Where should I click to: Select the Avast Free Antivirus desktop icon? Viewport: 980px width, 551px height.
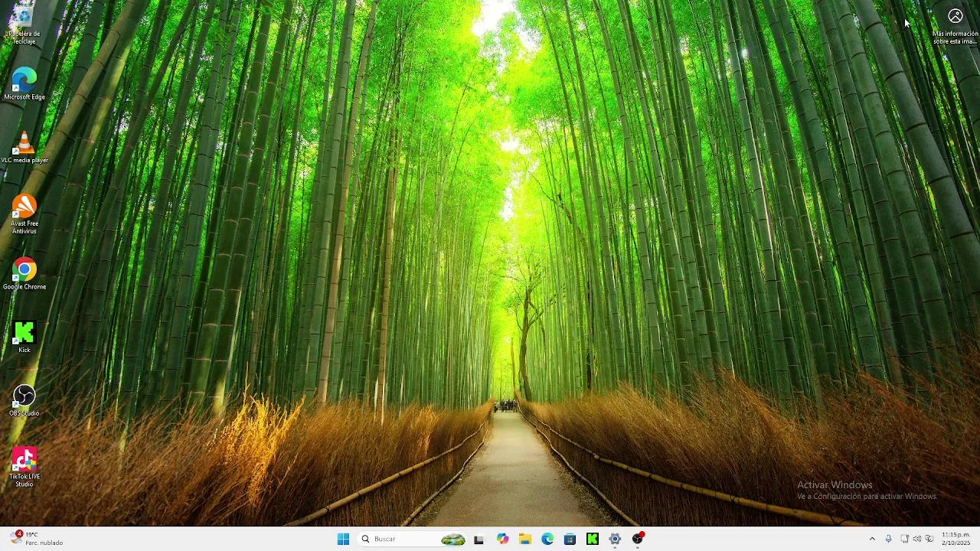tap(24, 214)
